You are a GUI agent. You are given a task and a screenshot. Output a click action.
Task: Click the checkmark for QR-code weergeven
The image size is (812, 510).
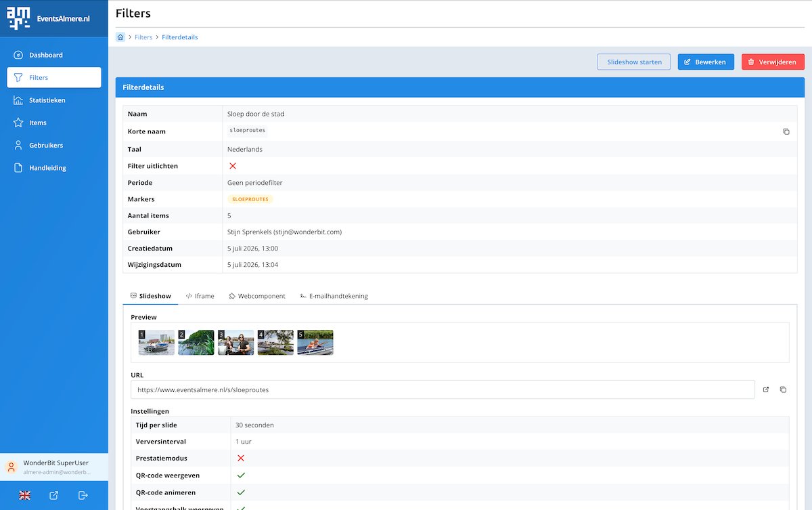[x=240, y=475]
